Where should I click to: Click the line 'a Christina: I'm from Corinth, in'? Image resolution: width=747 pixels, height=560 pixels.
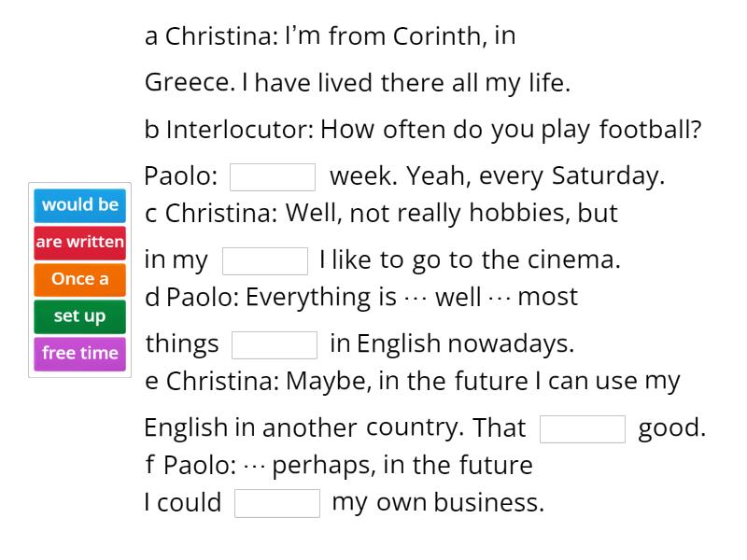coord(331,36)
